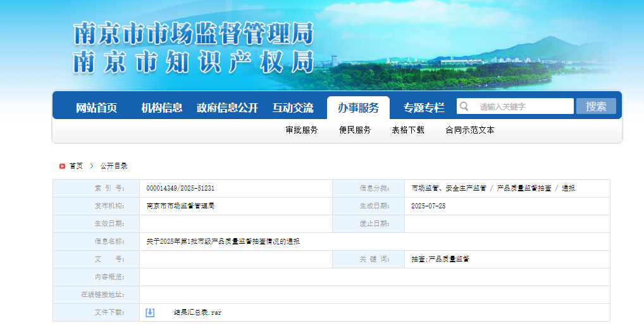Click the 搜索 button

pos(596,106)
